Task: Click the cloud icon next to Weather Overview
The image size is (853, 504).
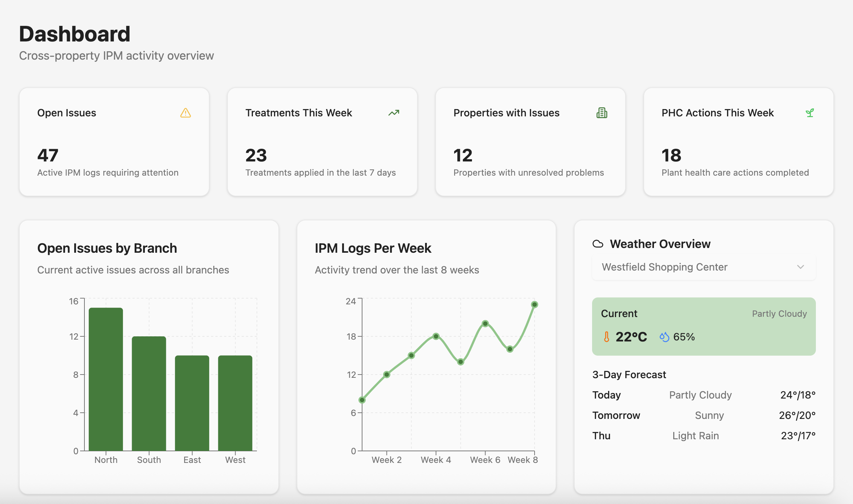Action: 598,244
